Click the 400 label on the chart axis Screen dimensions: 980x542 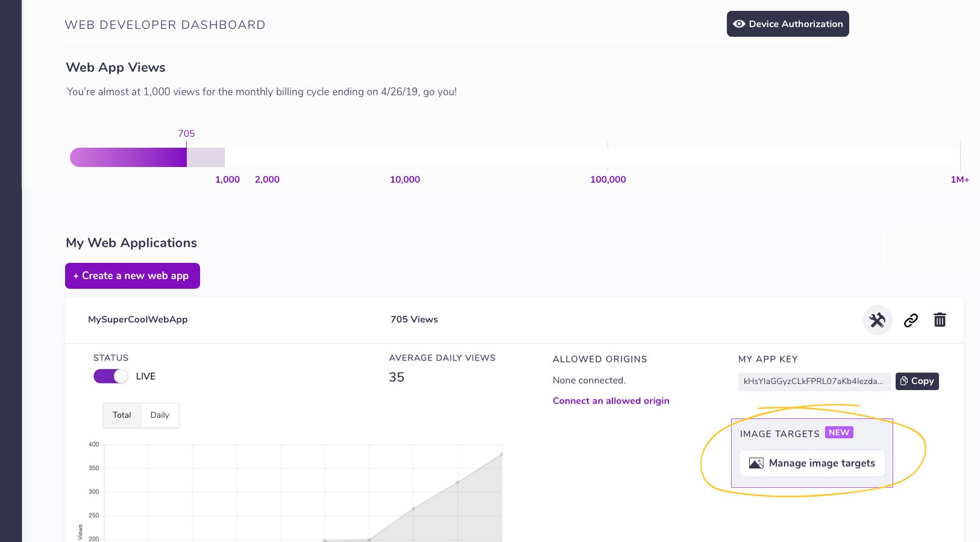point(93,444)
